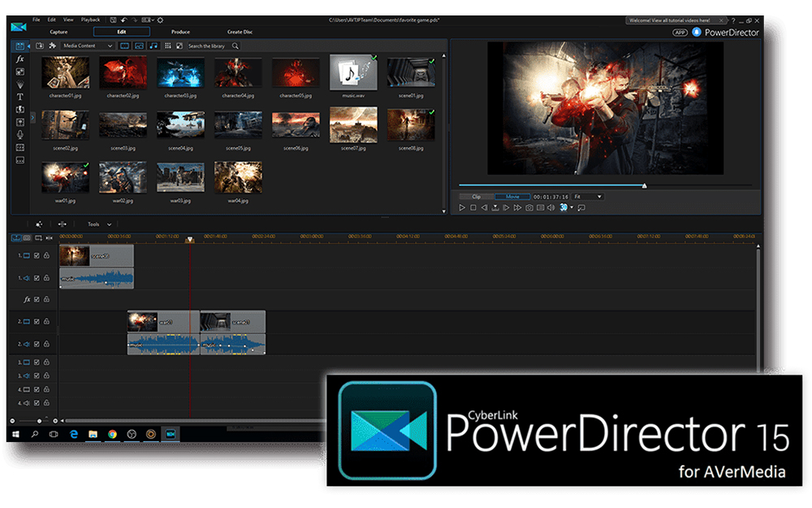The image size is (812, 508).
Task: Click the timeline playhead marker
Action: pyautogui.click(x=190, y=240)
